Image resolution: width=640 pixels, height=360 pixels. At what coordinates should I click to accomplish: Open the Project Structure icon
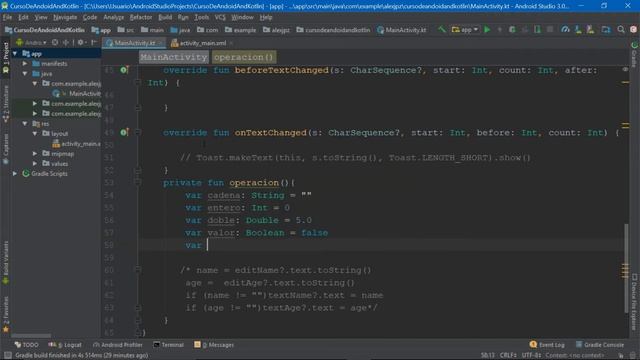(606, 29)
